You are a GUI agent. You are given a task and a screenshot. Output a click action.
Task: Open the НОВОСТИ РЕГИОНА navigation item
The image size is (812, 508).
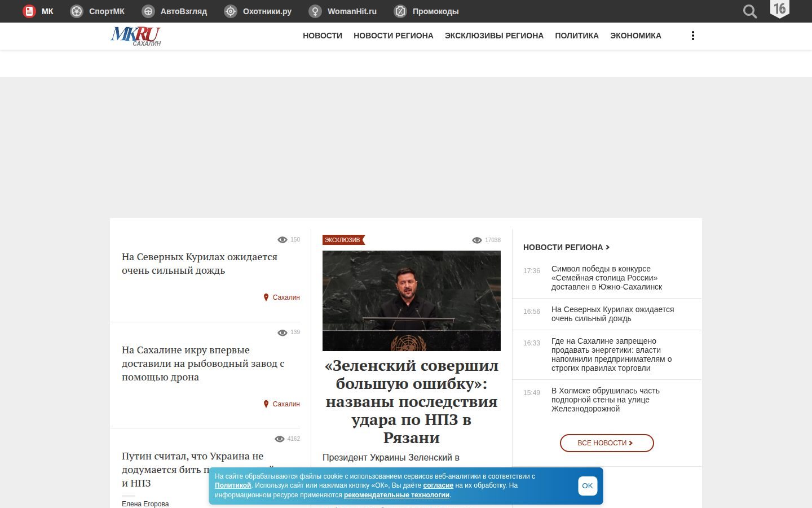(x=394, y=36)
